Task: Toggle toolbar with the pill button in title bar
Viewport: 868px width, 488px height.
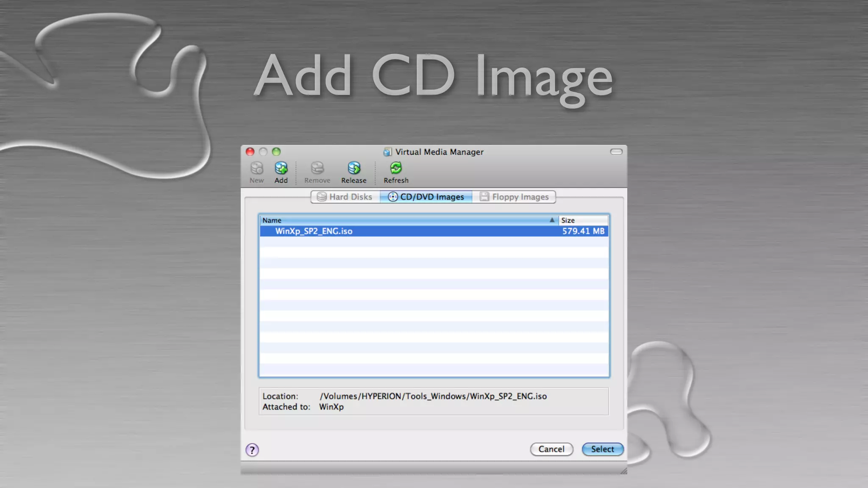Action: tap(616, 152)
